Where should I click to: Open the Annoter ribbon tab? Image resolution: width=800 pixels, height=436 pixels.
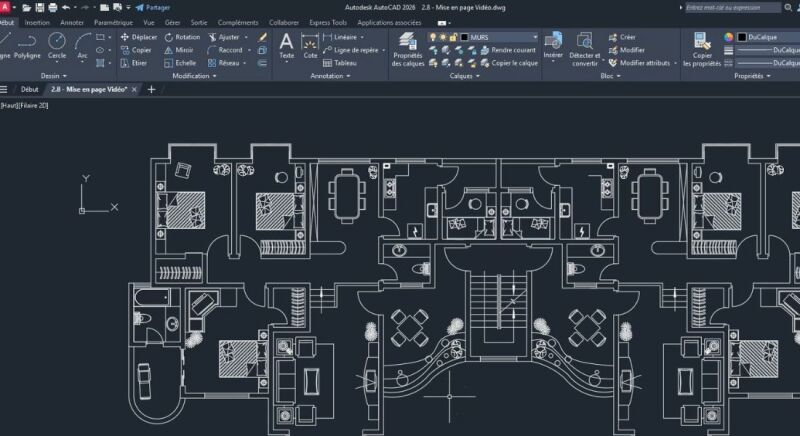(72, 22)
